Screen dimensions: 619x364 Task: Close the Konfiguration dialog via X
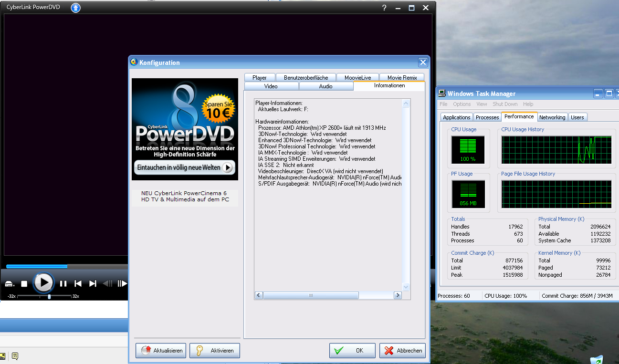point(423,62)
